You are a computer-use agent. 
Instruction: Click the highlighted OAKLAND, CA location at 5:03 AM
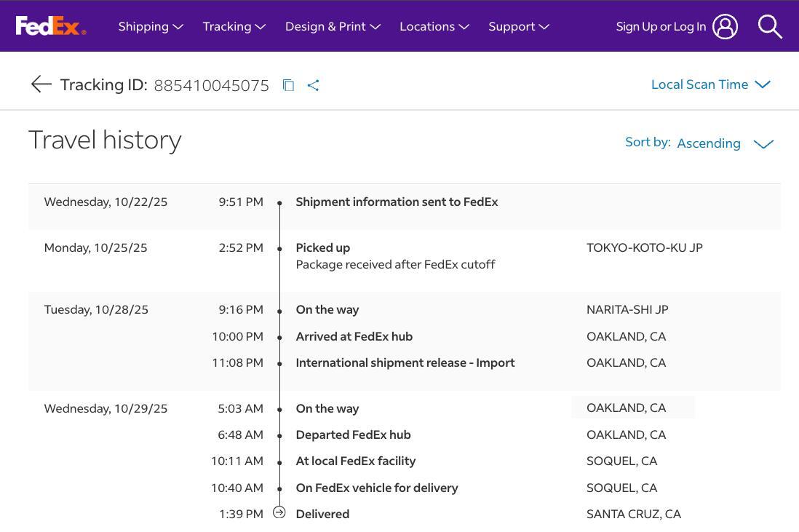click(x=627, y=408)
